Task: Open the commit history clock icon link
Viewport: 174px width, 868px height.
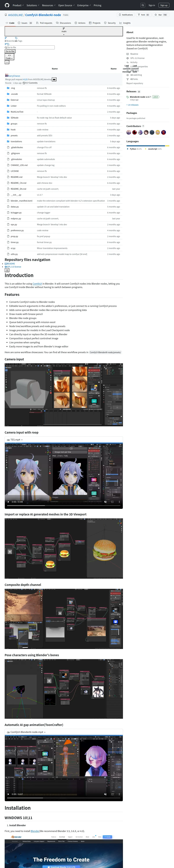Action: pyautogui.click(x=24, y=83)
